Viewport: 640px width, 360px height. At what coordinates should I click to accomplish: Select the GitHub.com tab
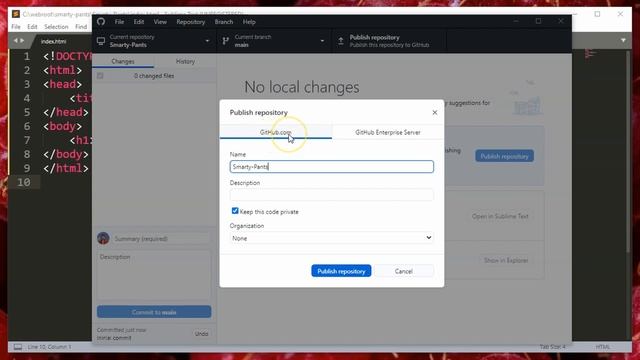276,132
